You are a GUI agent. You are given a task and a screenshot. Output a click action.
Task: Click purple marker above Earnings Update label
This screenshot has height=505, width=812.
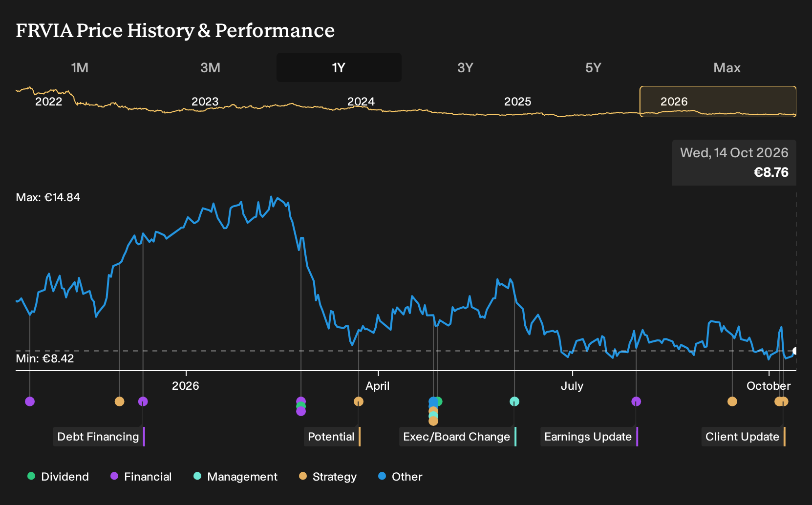click(x=636, y=401)
